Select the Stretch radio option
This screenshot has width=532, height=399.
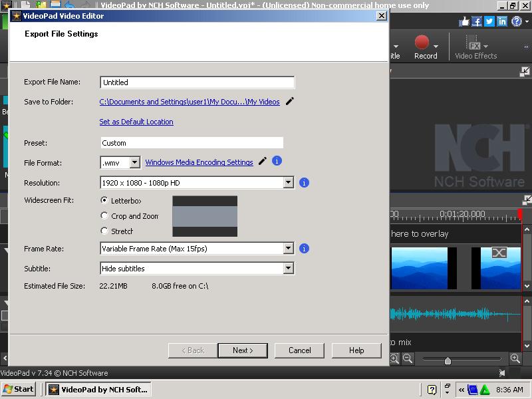point(104,231)
